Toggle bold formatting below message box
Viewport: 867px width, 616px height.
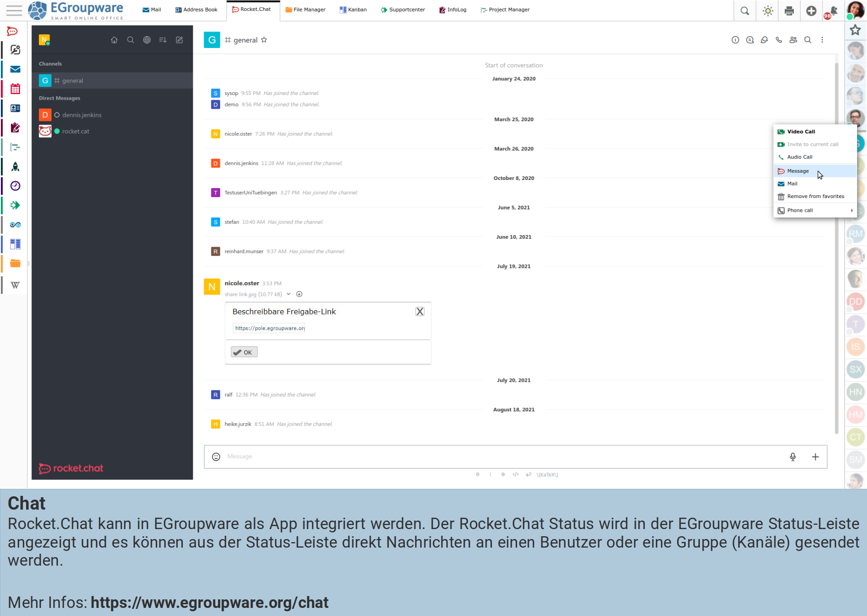(x=478, y=474)
